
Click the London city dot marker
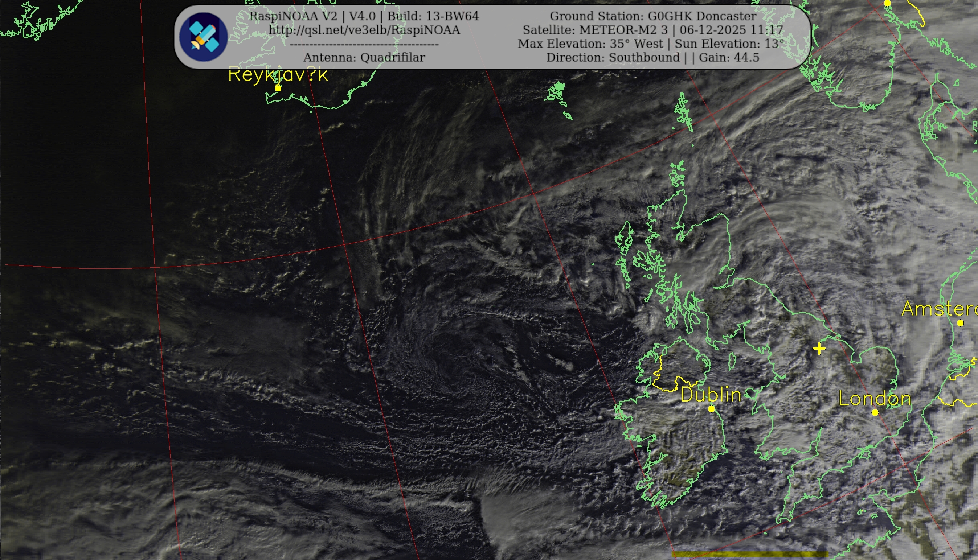[x=875, y=412]
